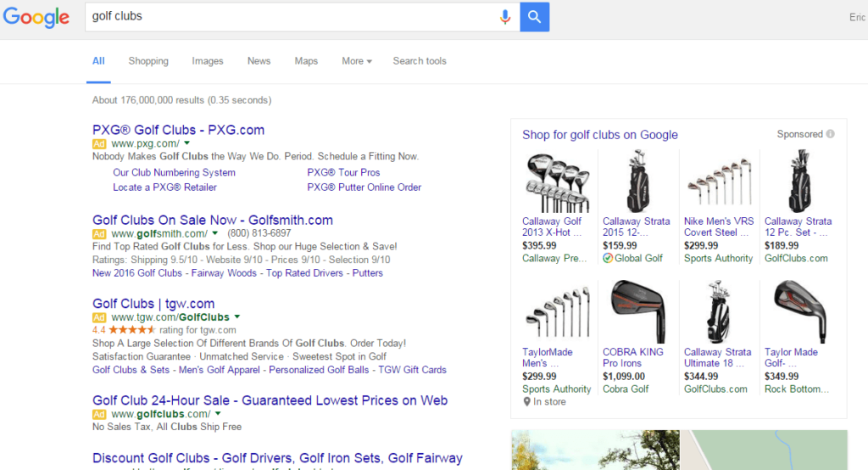Open the Fairway Woods link
The height and width of the screenshot is (470, 868).
coord(224,273)
